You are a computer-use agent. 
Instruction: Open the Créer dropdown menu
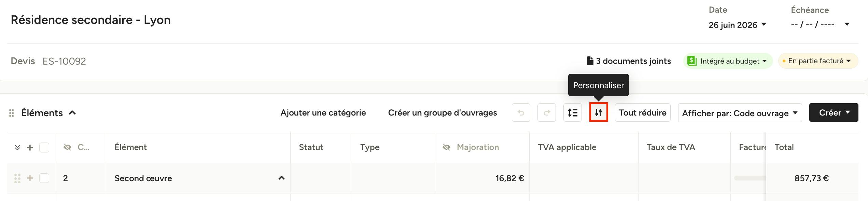click(834, 112)
